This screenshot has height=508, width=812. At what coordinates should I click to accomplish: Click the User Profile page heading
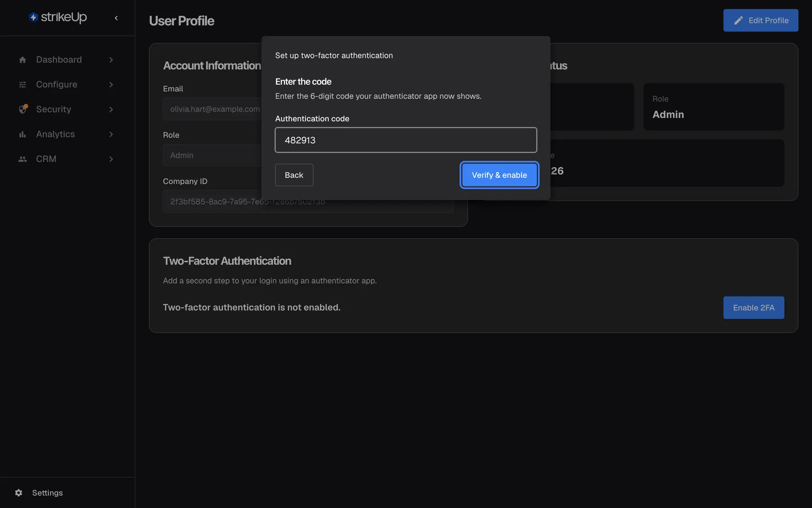click(x=181, y=21)
